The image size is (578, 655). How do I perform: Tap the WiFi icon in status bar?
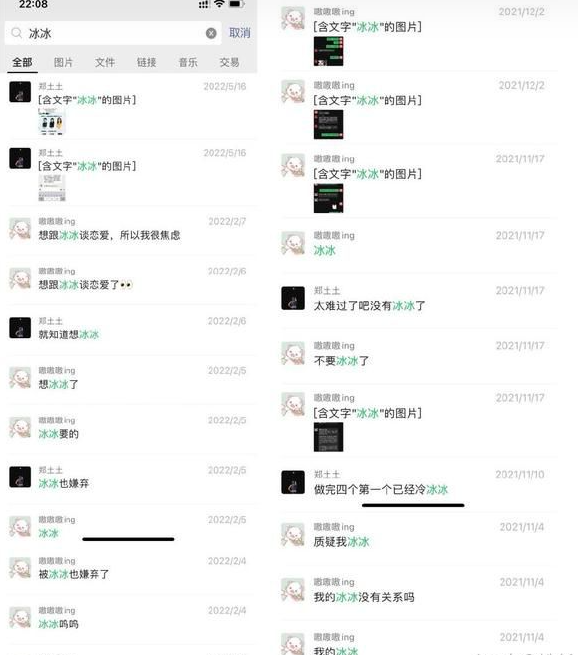click(x=219, y=4)
